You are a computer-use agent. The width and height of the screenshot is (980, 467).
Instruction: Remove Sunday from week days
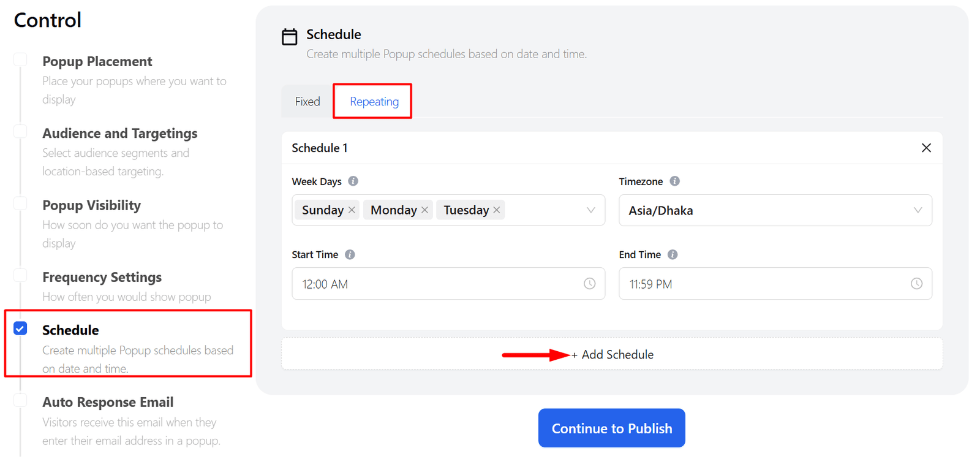coord(352,210)
